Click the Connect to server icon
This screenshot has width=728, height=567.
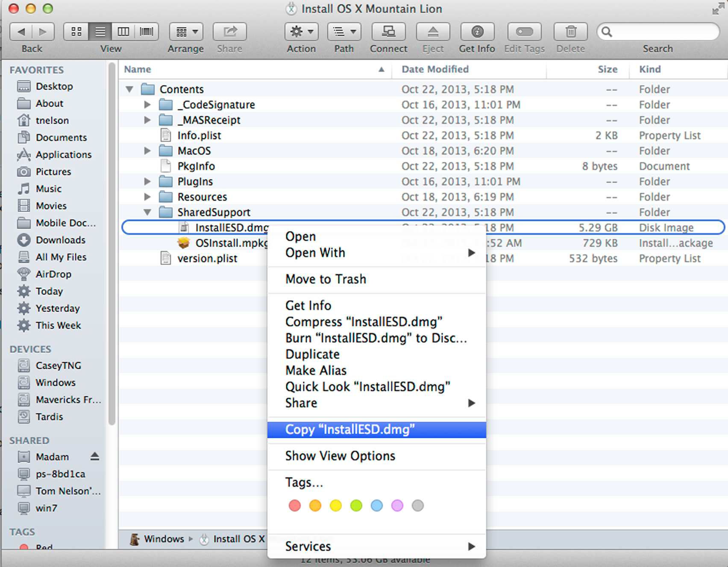coord(389,32)
